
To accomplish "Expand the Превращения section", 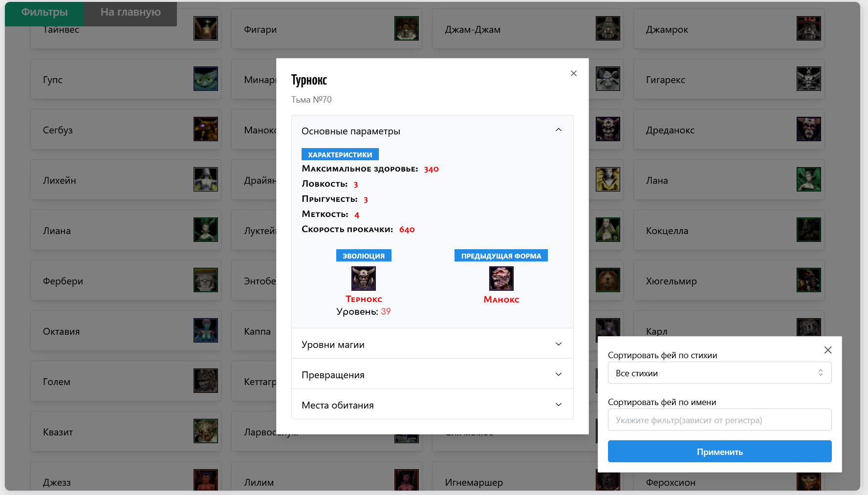I will coord(433,374).
